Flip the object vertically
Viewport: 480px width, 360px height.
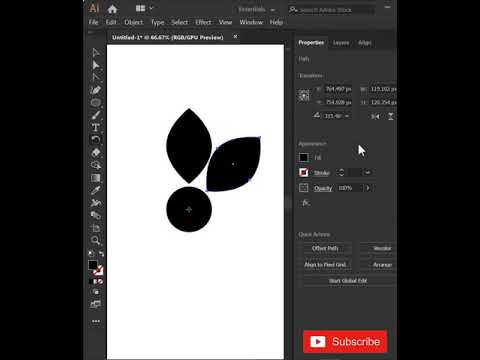[x=391, y=116]
